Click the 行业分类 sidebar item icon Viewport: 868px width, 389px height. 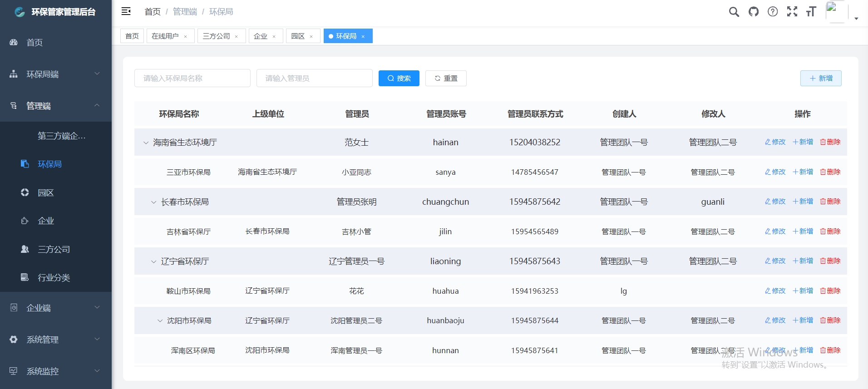click(25, 277)
